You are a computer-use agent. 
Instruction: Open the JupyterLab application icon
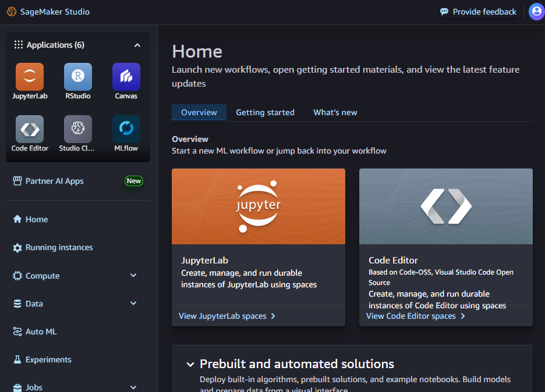pyautogui.click(x=30, y=77)
